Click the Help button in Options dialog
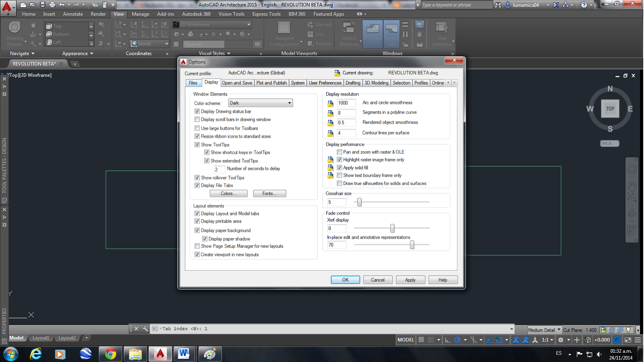Image resolution: width=644 pixels, height=362 pixels. pyautogui.click(x=443, y=280)
